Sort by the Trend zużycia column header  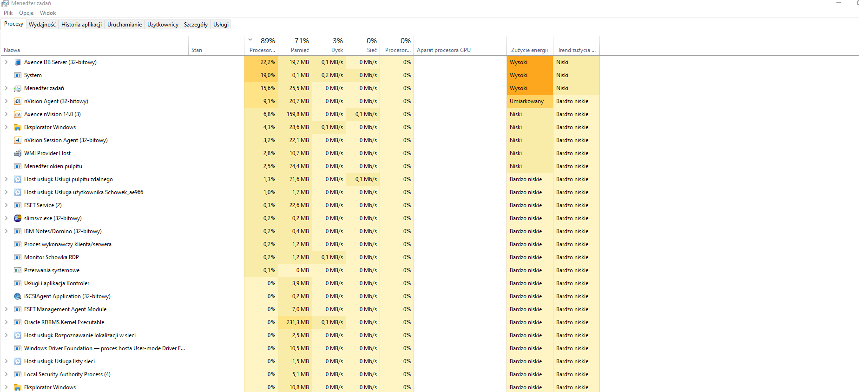pos(576,46)
